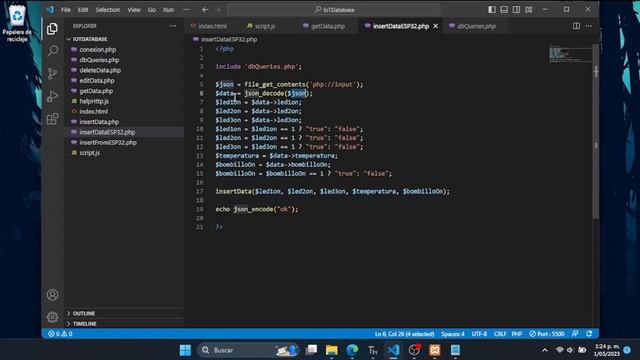Image resolution: width=640 pixels, height=360 pixels.
Task: Click the Ln 6, Col 26 cursor position
Action: (x=404, y=333)
